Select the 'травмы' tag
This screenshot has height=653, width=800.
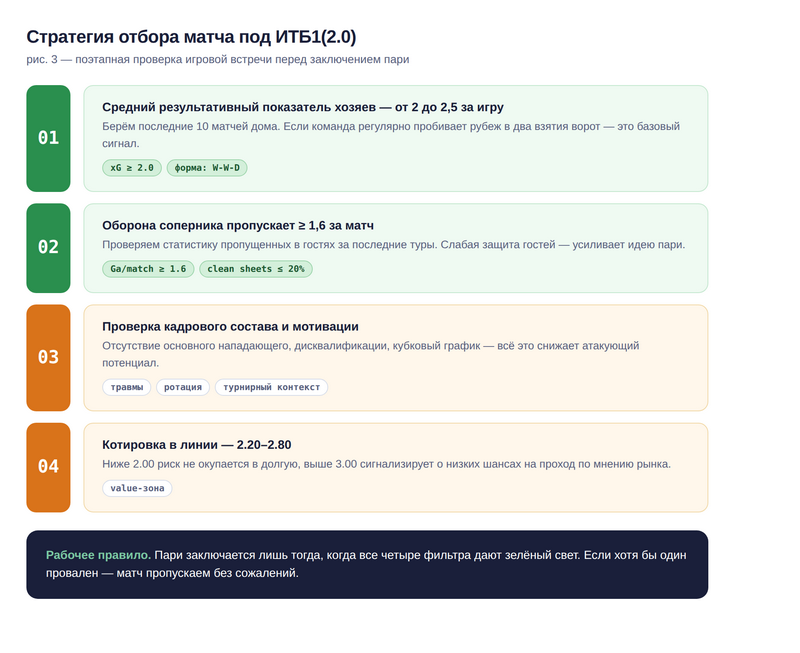pyautogui.click(x=127, y=387)
